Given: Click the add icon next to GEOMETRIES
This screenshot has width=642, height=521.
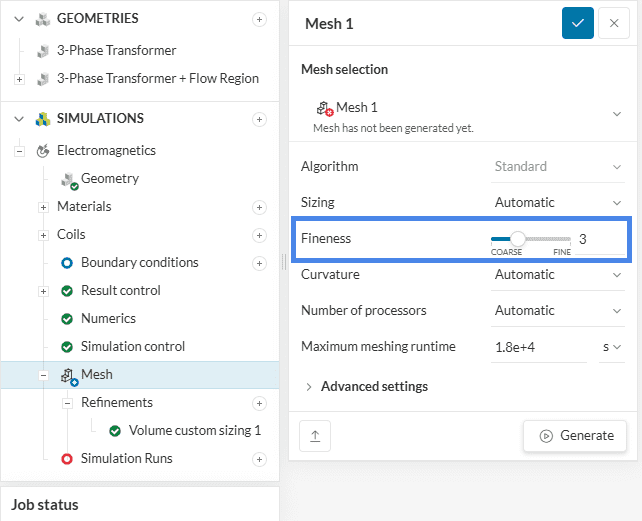Looking at the screenshot, I should 260,19.
